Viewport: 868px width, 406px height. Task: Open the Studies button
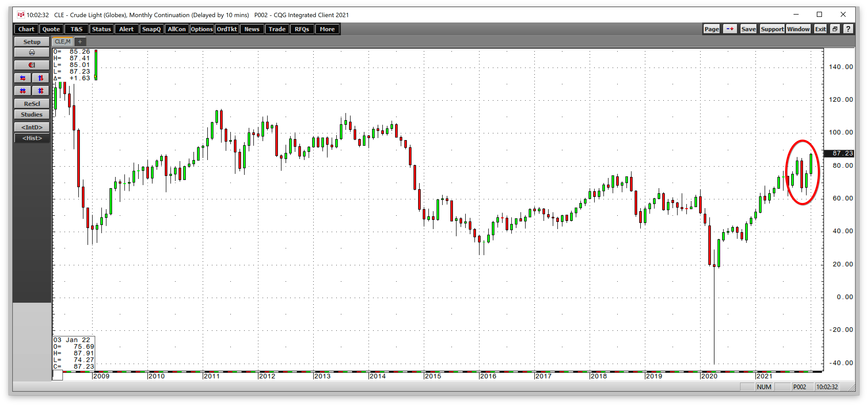32,115
